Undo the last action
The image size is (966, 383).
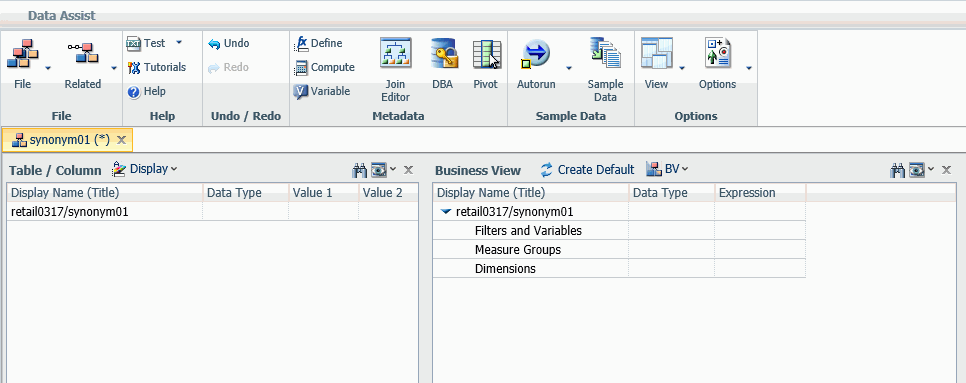(x=229, y=43)
